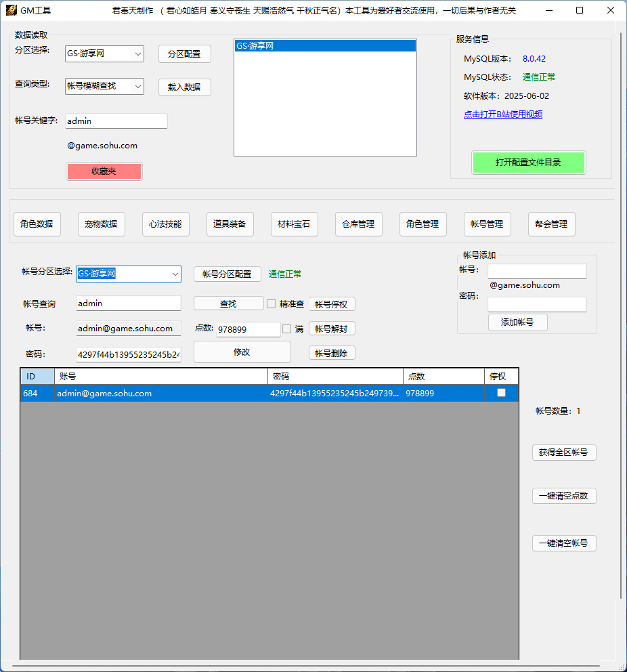Click the 点击打开B站使用视频 link

[x=503, y=114]
